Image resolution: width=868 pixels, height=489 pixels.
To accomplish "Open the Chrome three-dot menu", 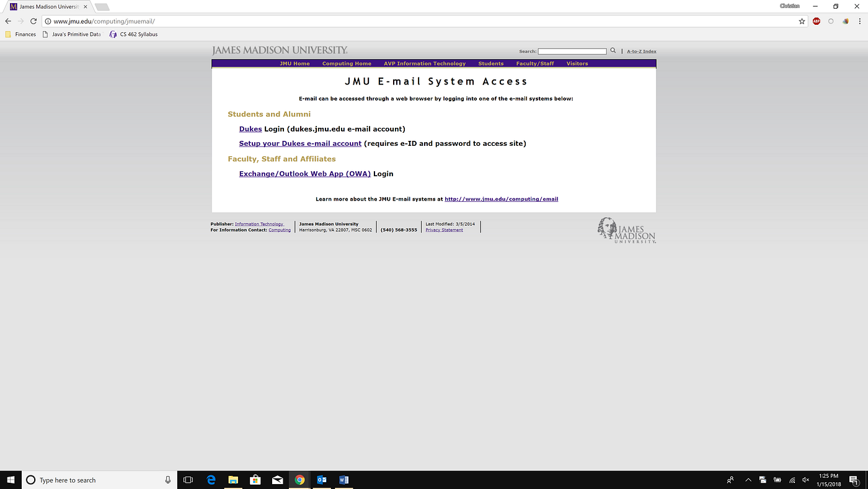I will pyautogui.click(x=859, y=21).
